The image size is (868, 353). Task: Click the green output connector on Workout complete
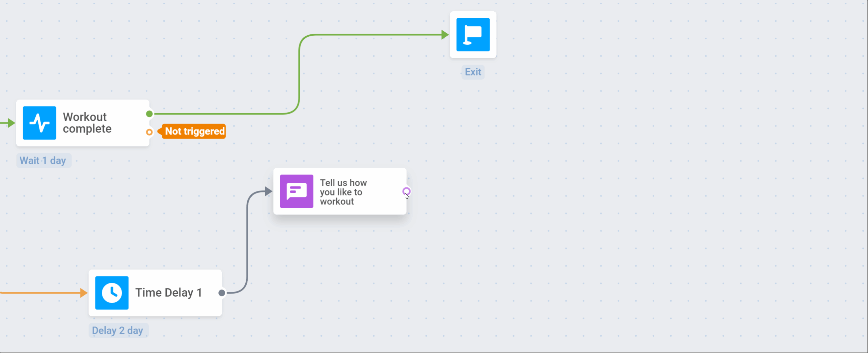[x=149, y=114]
